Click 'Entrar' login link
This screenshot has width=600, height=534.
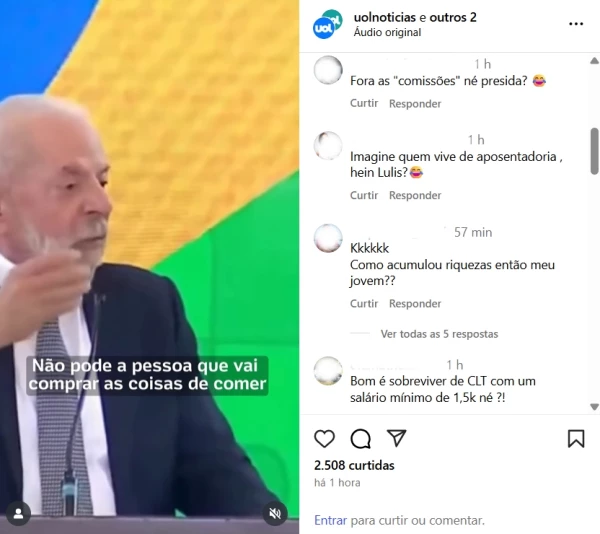[x=331, y=520]
